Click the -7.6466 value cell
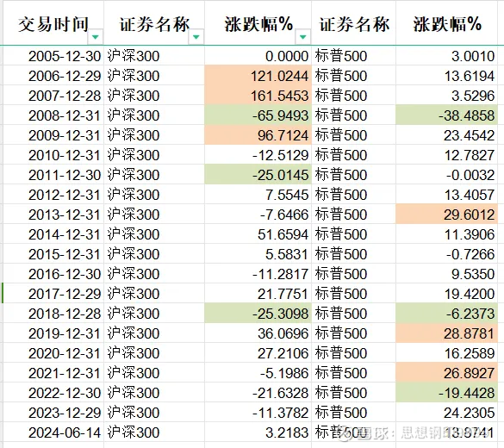Screen dimensions: 504x448 258,215
